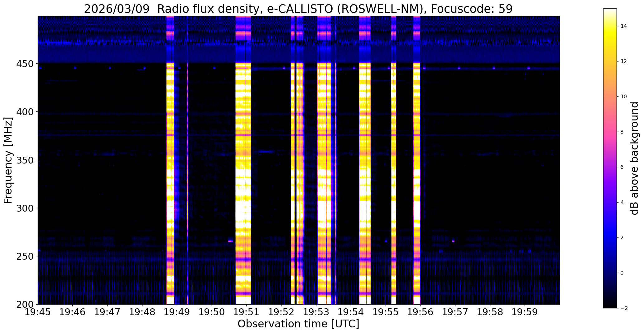Screen dimensions: 644x333
Task: Click the 19:46 time tick label
Action: point(73,312)
